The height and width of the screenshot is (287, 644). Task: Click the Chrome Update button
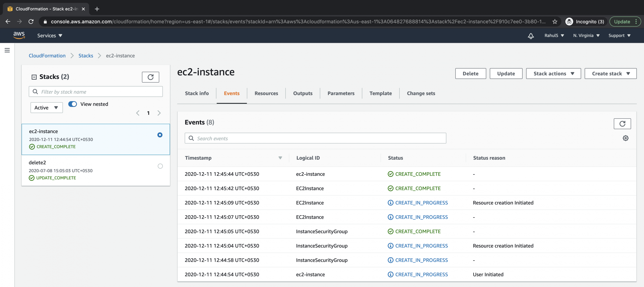(x=622, y=22)
